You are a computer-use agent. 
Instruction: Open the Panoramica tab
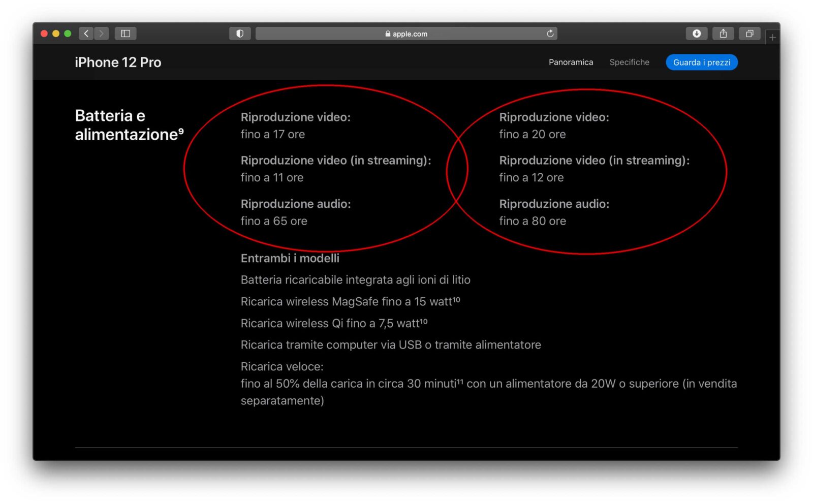tap(571, 62)
